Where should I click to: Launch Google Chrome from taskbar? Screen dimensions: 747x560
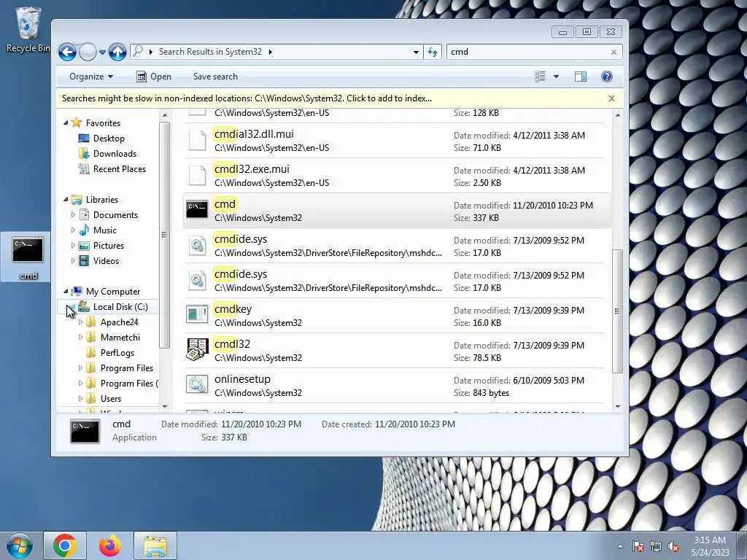[65, 545]
